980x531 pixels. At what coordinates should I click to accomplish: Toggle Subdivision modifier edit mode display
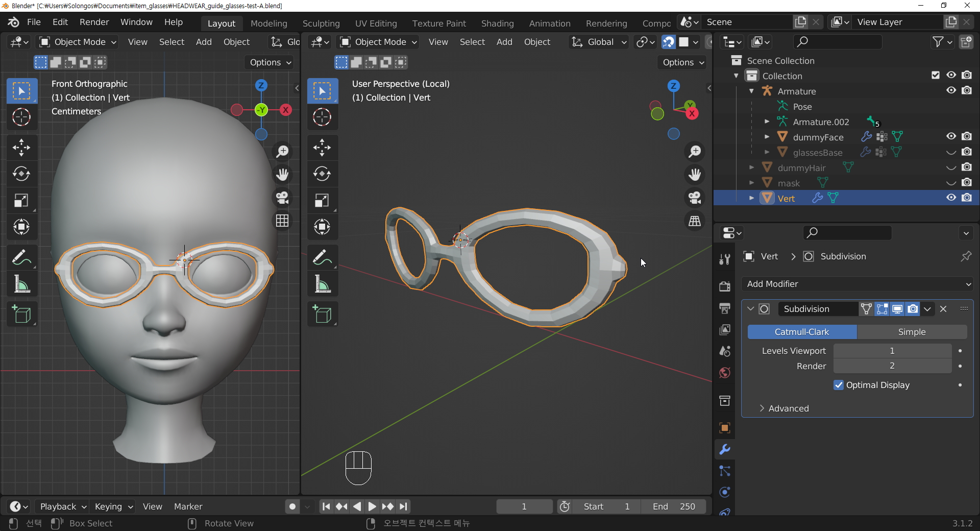coord(882,309)
